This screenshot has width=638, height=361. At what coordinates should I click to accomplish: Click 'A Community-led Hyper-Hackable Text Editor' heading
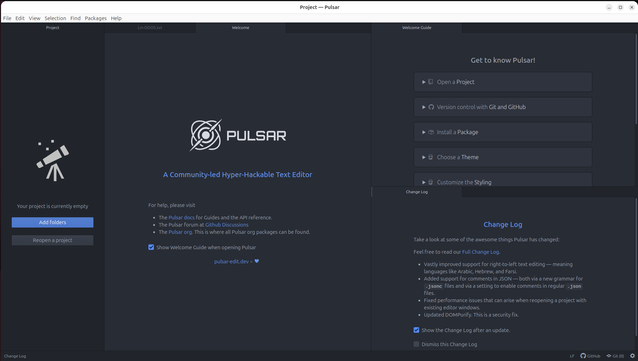click(x=238, y=175)
